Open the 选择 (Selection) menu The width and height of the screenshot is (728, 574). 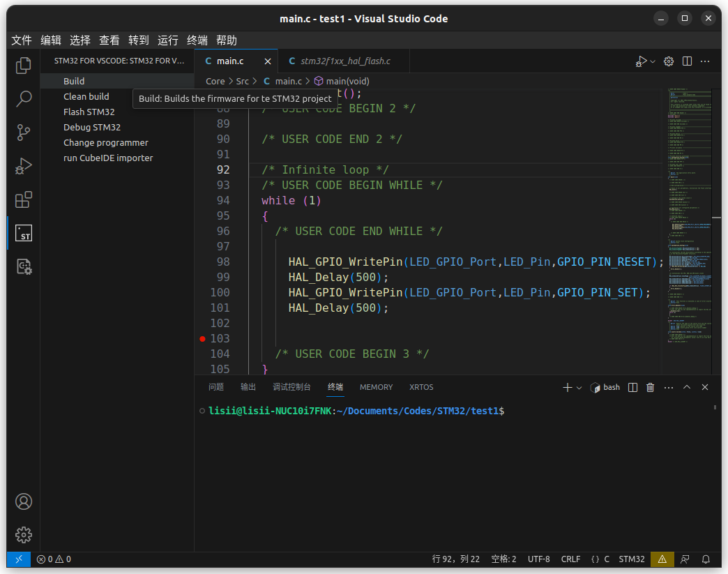tap(80, 40)
